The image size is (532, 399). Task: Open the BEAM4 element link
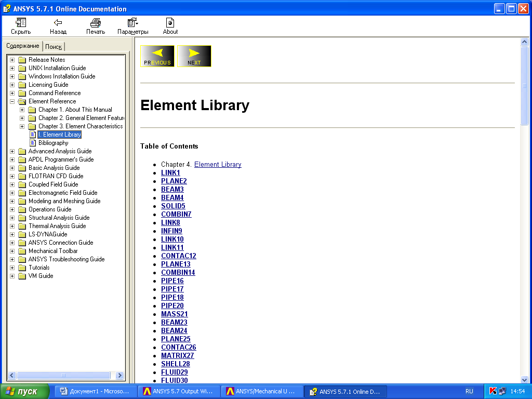coord(172,198)
